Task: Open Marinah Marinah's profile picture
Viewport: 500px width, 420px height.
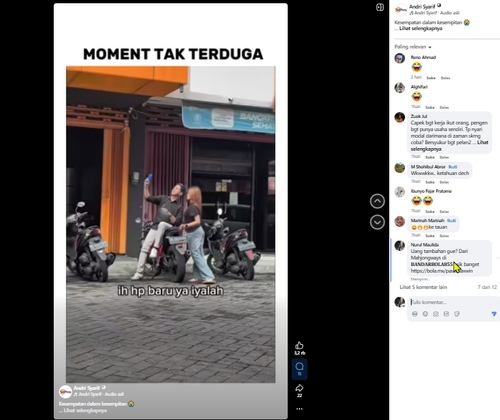Action: pos(400,221)
